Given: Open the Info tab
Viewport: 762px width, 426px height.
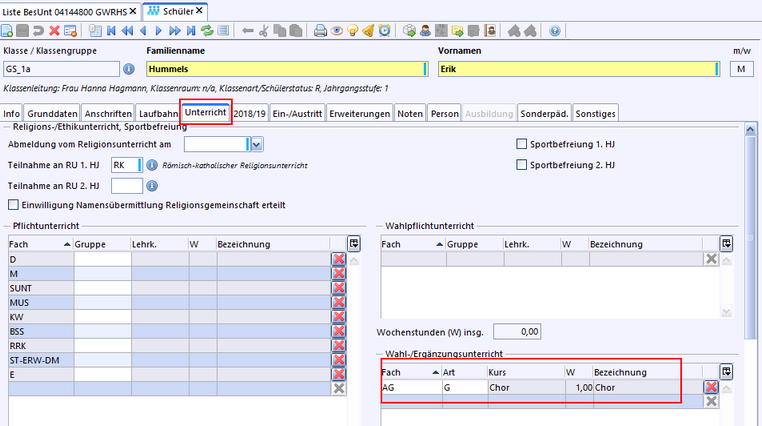Looking at the screenshot, I should coord(12,114).
